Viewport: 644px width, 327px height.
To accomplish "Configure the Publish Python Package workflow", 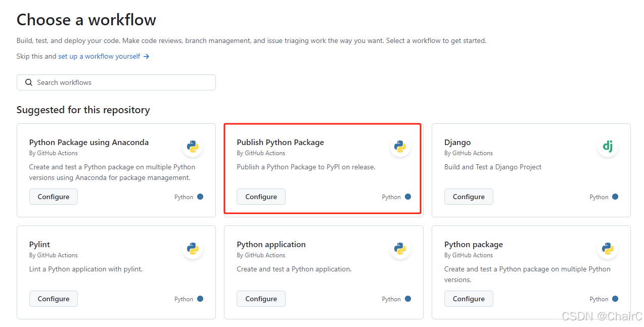I will point(261,197).
